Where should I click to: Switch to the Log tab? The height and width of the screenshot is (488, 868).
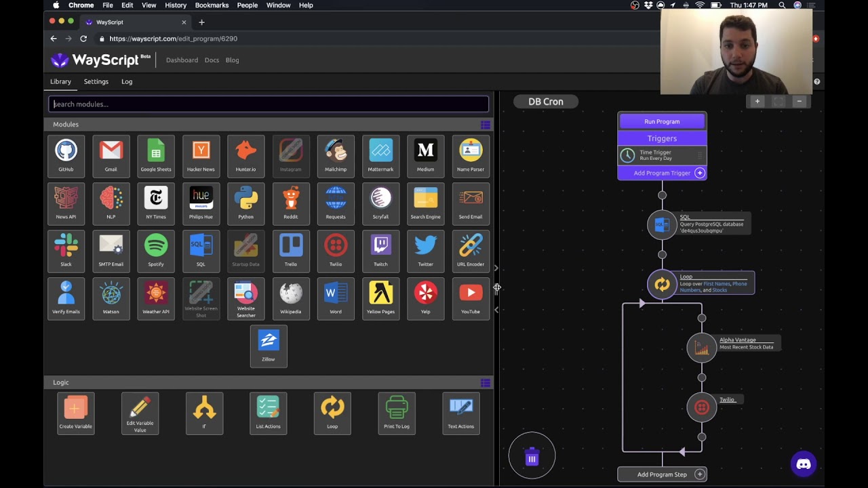[x=127, y=81]
